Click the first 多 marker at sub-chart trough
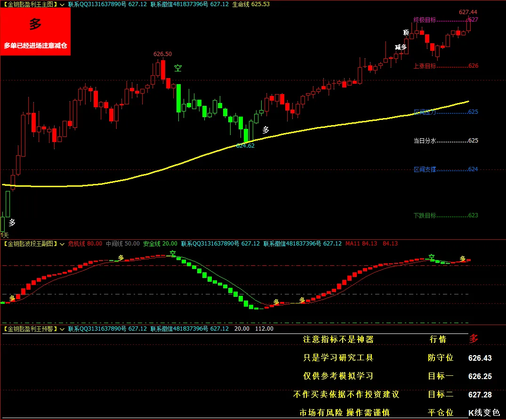Screen dimensions: 506x420 (x=276, y=302)
